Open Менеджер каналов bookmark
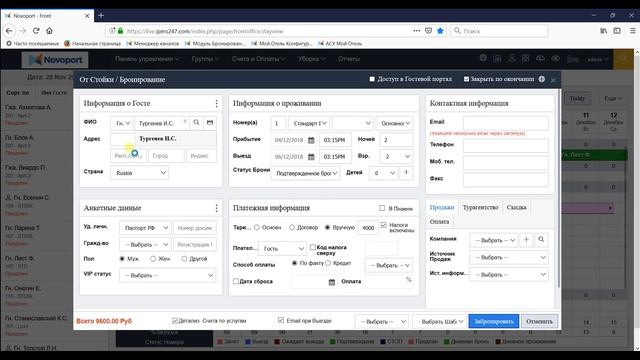 (153, 43)
